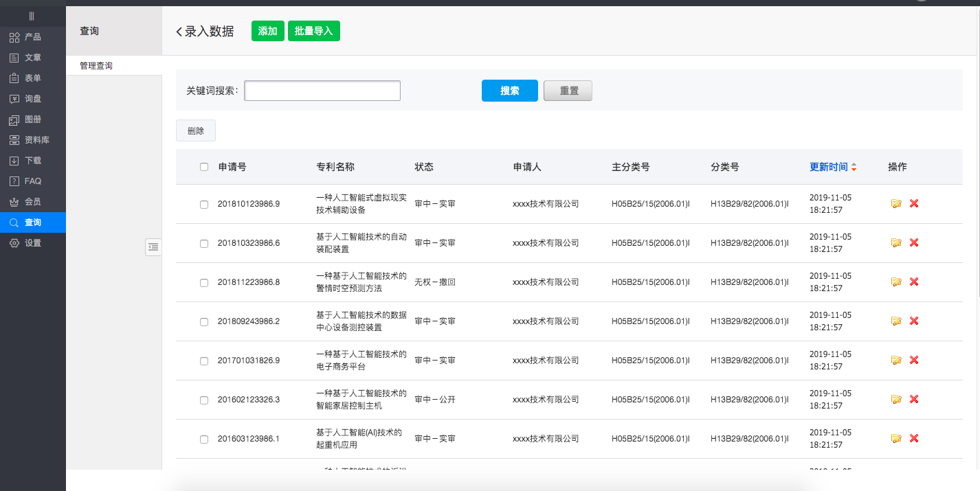The width and height of the screenshot is (980, 491).
Task: Delete row 201811223986.8 with red X
Action: coord(914,282)
